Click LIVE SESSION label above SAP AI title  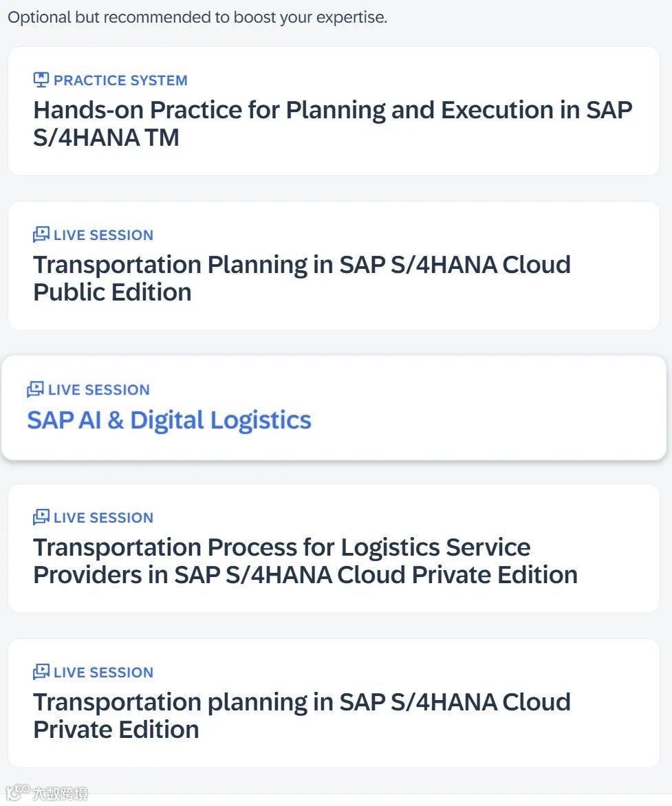point(98,390)
